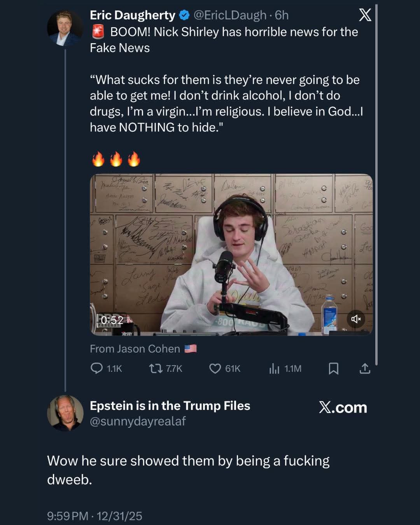Click "Epstein is in the Trump Files" name
Image resolution: width=420 pixels, height=525 pixels.
point(170,406)
